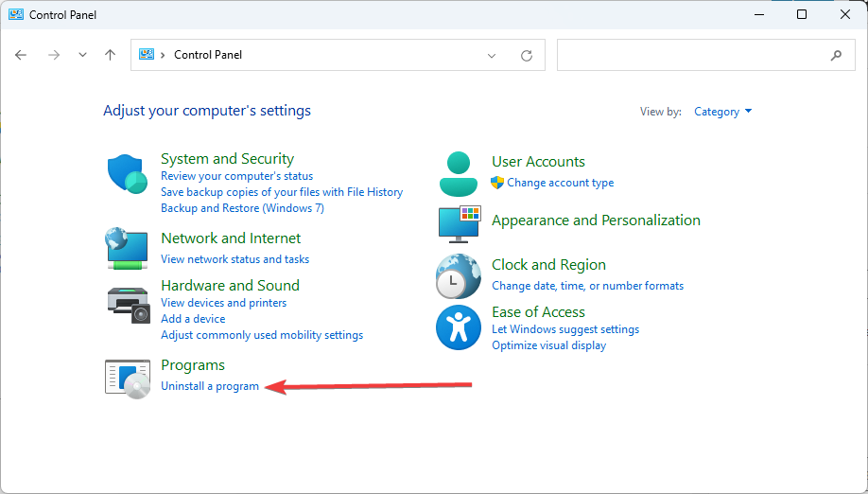Go back with the back arrow

pos(21,55)
